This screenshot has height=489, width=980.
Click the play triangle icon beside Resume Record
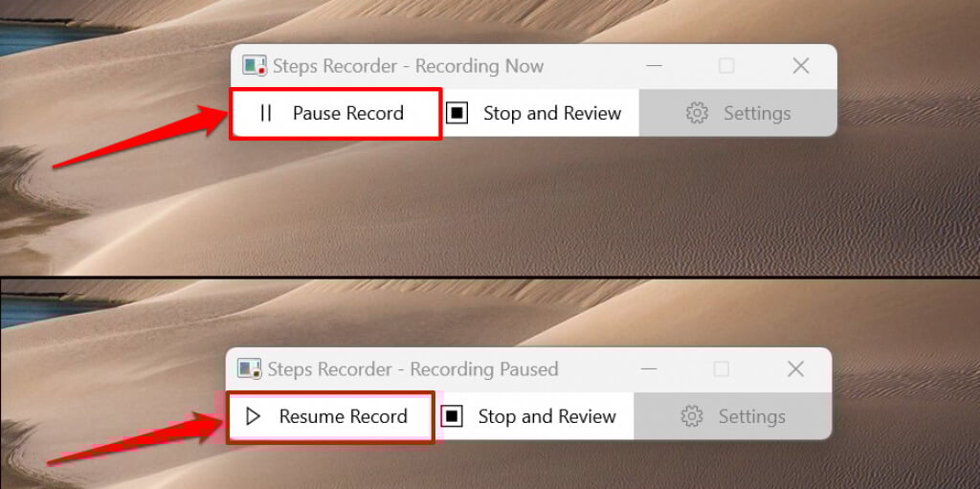point(253,416)
